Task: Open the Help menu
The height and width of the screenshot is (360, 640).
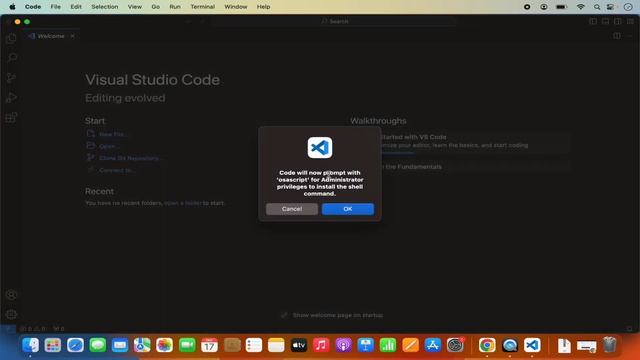Action: (x=263, y=7)
